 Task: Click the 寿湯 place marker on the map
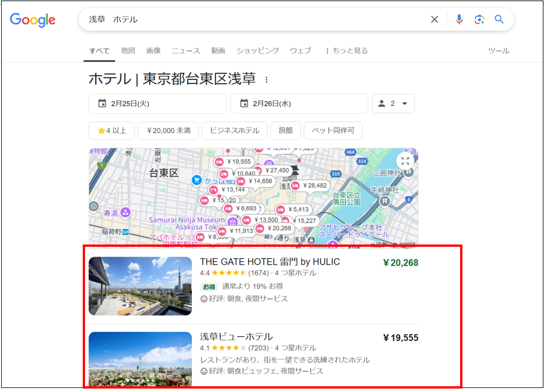pos(126,212)
